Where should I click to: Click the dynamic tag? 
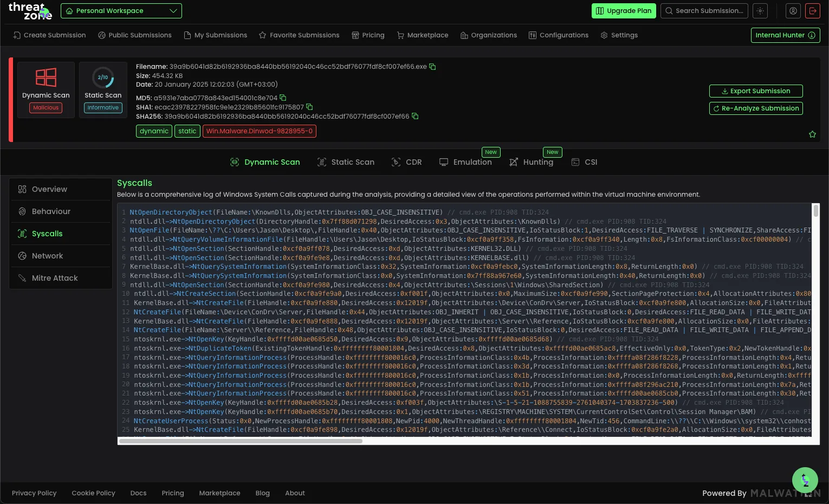[x=154, y=131]
